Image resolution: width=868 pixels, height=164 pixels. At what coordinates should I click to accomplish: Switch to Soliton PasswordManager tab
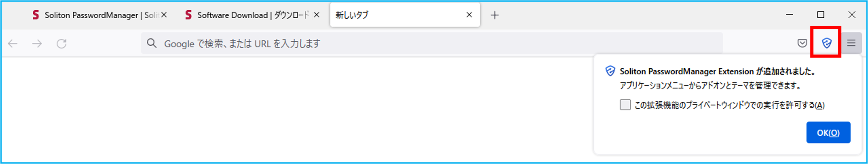tap(94, 15)
